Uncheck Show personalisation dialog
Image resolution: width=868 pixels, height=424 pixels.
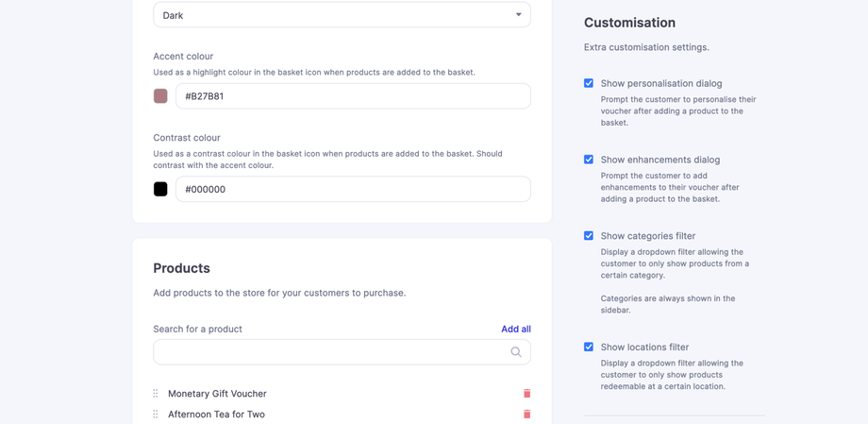point(589,83)
